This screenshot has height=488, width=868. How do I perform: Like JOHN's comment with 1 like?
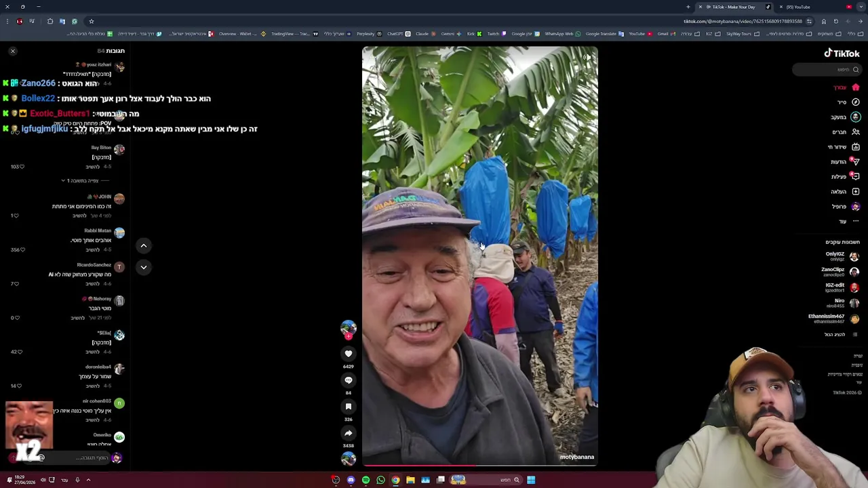click(16, 216)
